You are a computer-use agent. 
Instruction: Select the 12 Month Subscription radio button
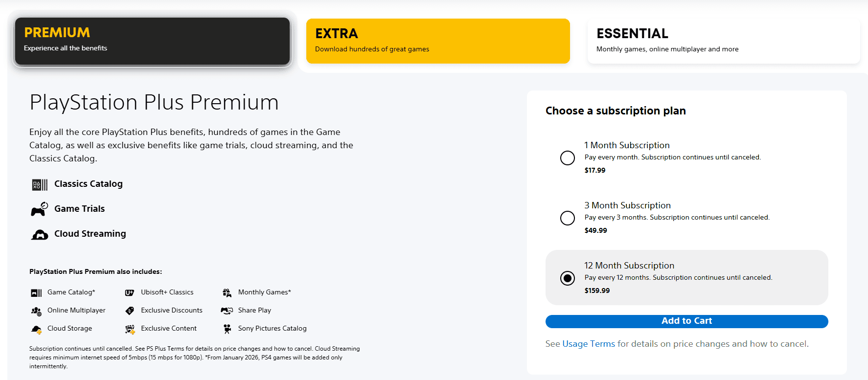568,278
